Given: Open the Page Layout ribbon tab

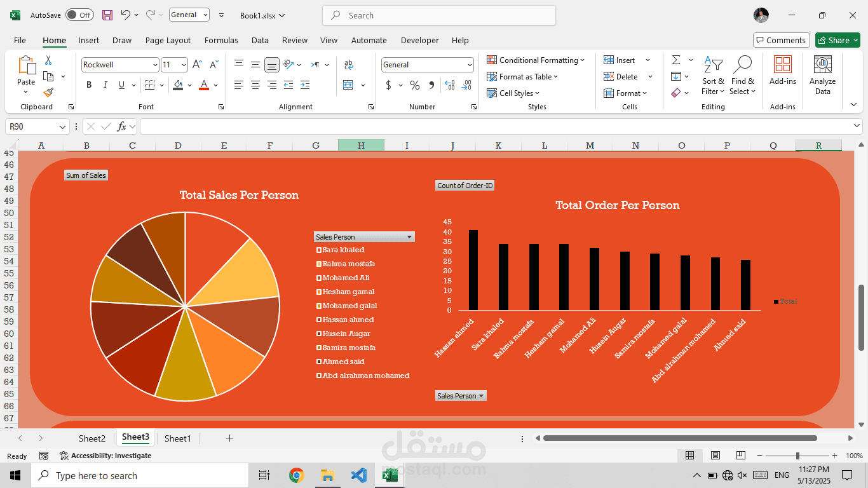Looking at the screenshot, I should pyautogui.click(x=168, y=40).
